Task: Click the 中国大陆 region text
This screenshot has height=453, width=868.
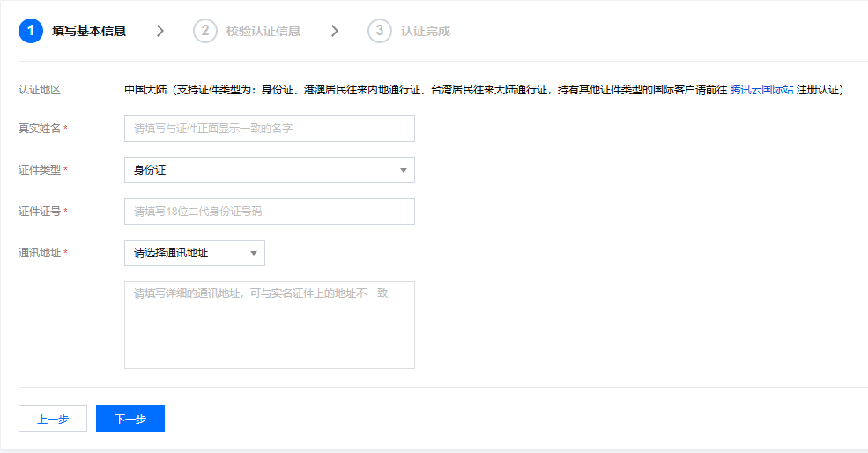Action: tap(145, 90)
